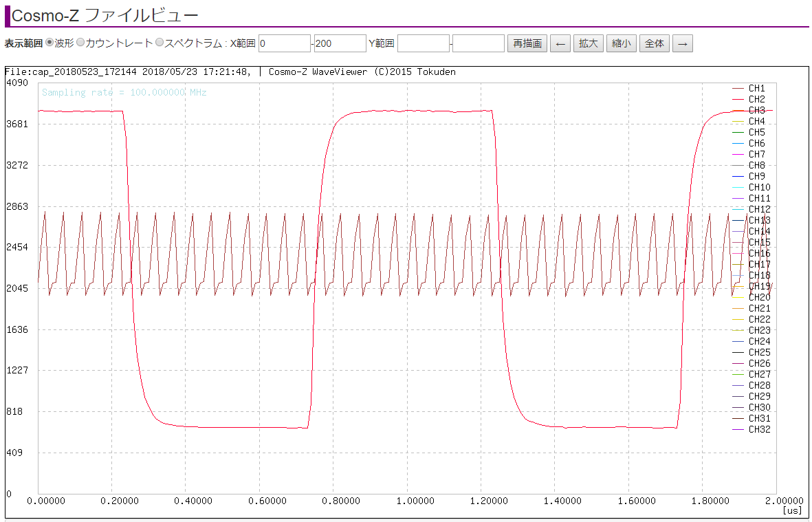Click the Sampling rate label in the chart
Image resolution: width=812 pixels, height=522 pixels.
[124, 92]
